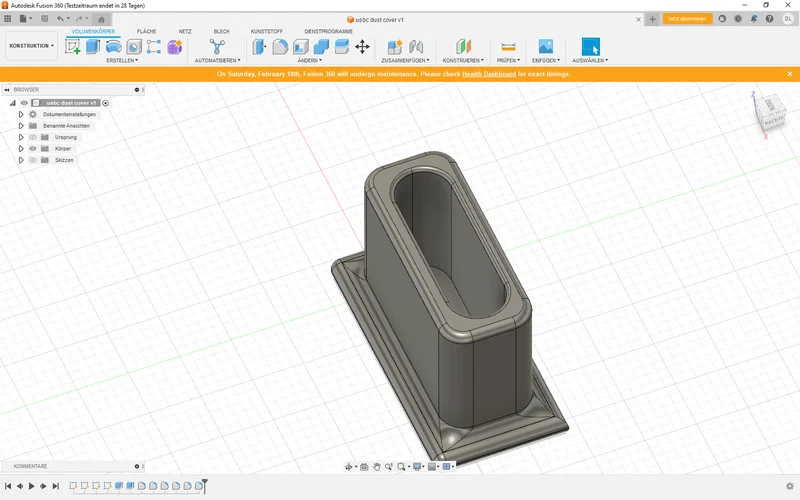
Task: Open the extensions icon next to subscribe
Action: (x=722, y=19)
